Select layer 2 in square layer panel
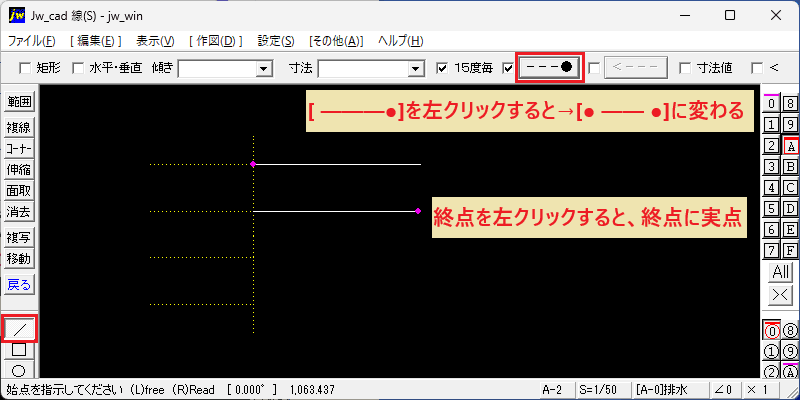This screenshot has height=400, width=800. [771, 146]
